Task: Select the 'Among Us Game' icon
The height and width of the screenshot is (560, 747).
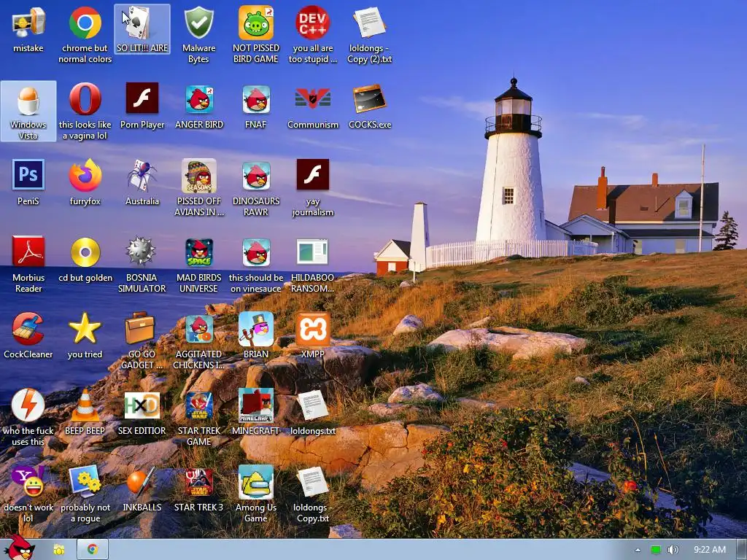Action: (x=256, y=494)
